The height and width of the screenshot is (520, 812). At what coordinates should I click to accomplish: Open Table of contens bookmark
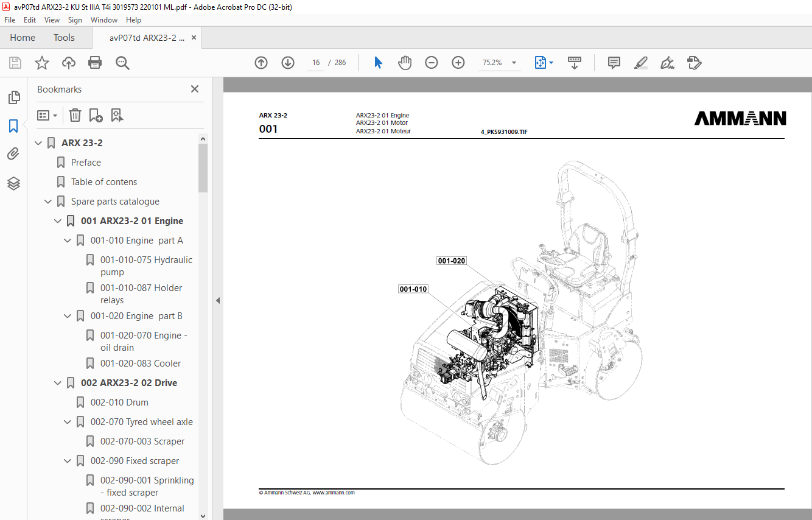coord(104,182)
